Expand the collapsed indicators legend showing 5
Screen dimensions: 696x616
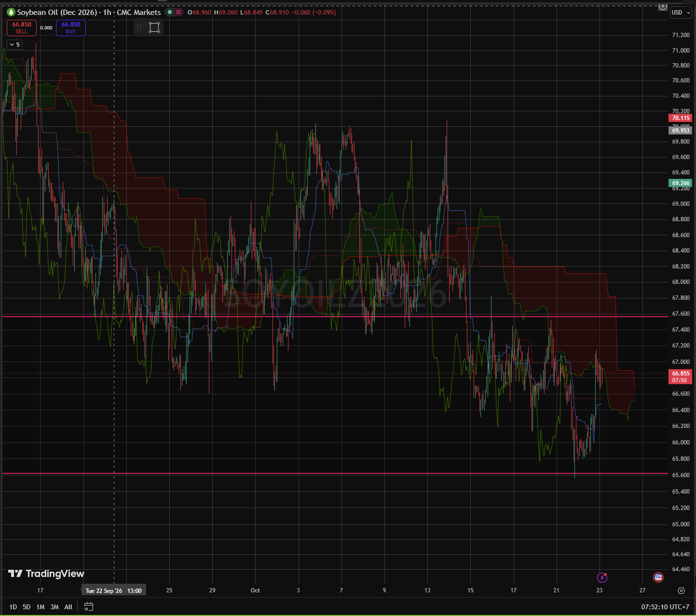14,44
